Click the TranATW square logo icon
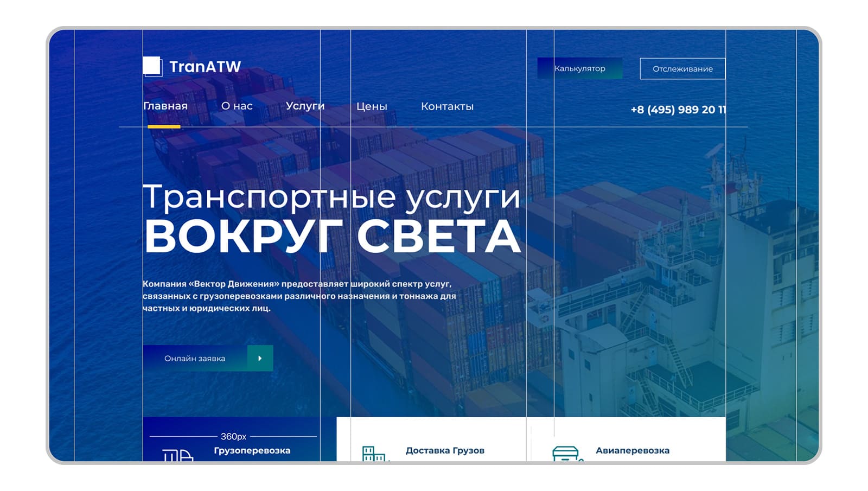Image resolution: width=868 pixels, height=491 pixels. 152,67
